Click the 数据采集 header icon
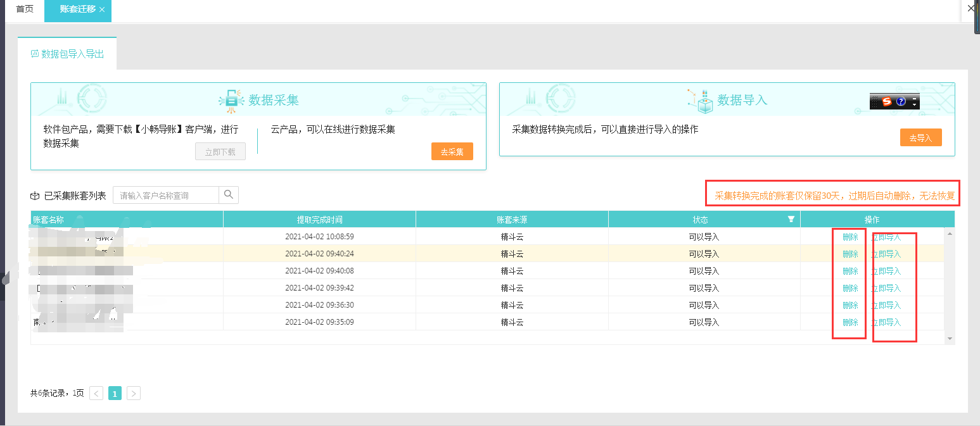 click(231, 99)
